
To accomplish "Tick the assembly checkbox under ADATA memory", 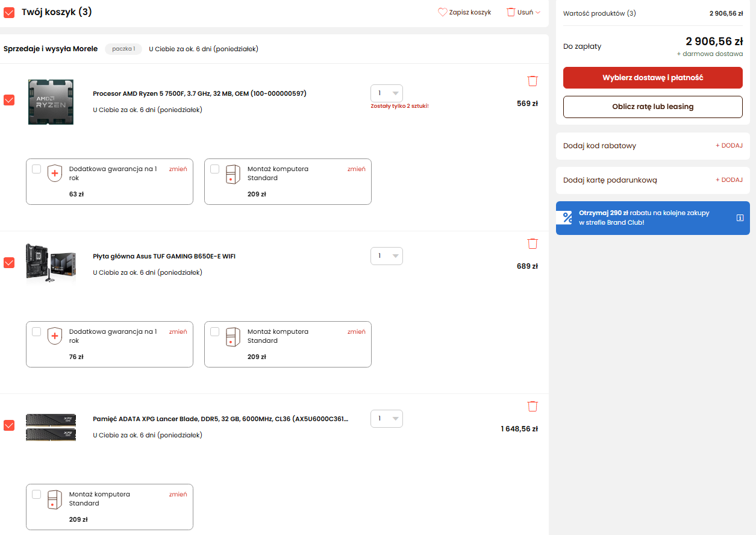I will coord(37,494).
